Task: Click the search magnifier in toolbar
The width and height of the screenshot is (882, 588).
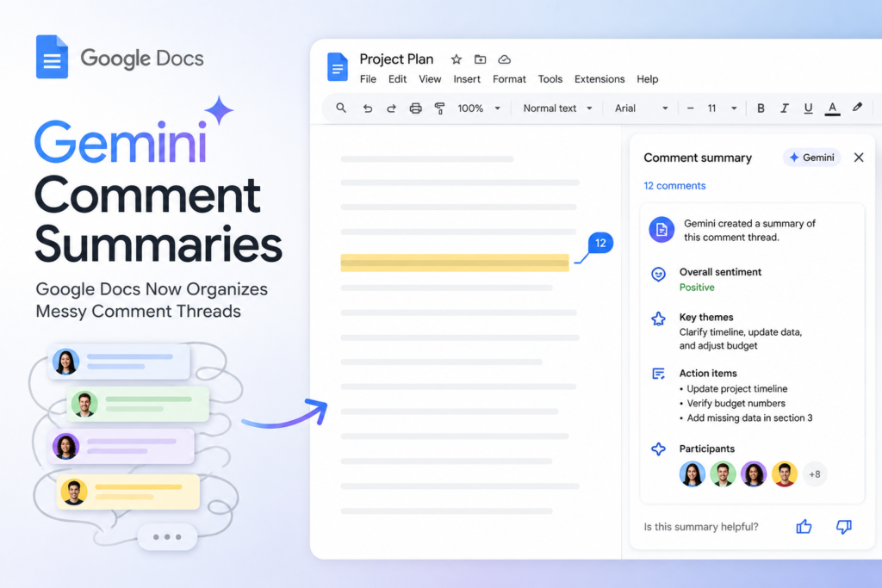Action: [x=341, y=108]
